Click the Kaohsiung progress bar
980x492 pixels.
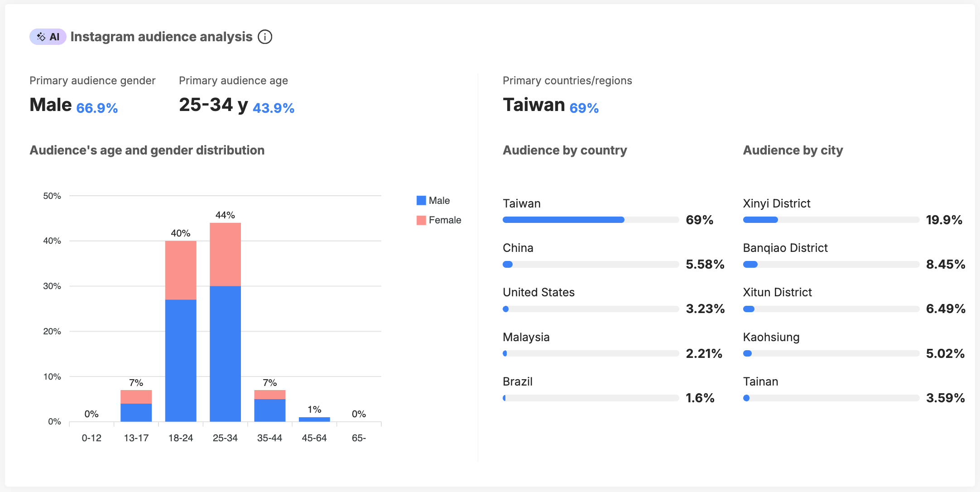831,353
